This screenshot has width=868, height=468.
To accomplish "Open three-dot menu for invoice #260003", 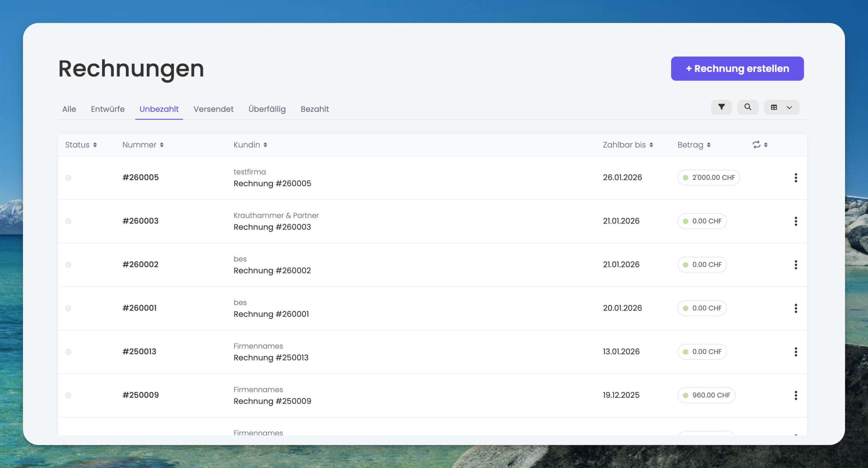I will [x=795, y=221].
